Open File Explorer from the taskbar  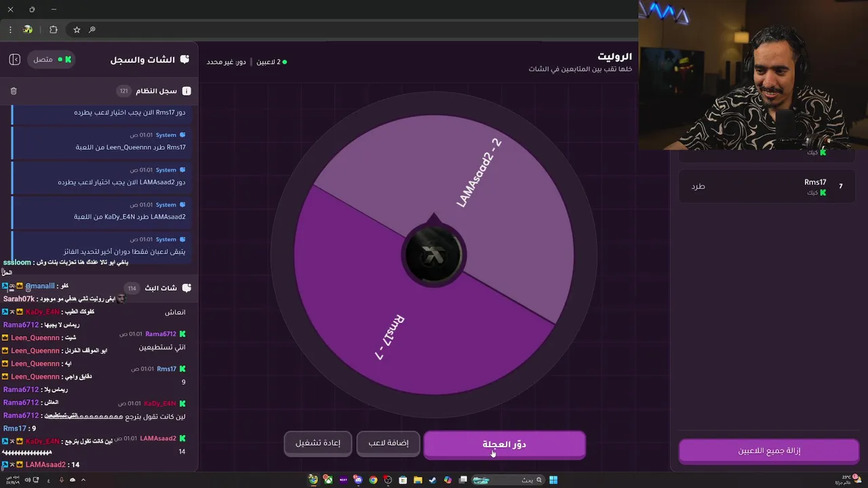click(x=418, y=480)
